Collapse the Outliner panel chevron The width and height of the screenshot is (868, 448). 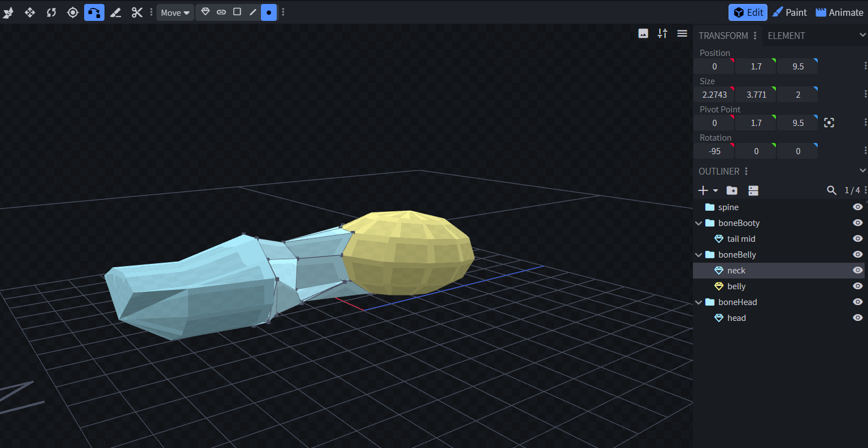(862, 171)
